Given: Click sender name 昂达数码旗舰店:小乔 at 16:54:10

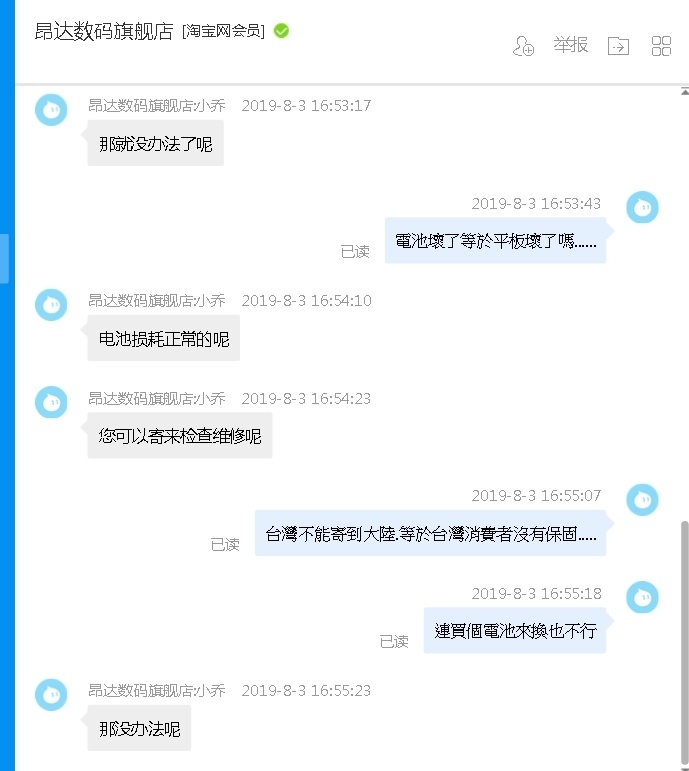Looking at the screenshot, I should pyautogui.click(x=156, y=300).
